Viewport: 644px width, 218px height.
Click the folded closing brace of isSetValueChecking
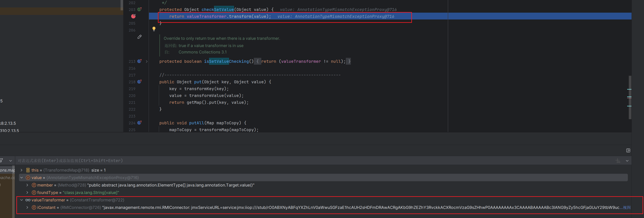[349, 61]
